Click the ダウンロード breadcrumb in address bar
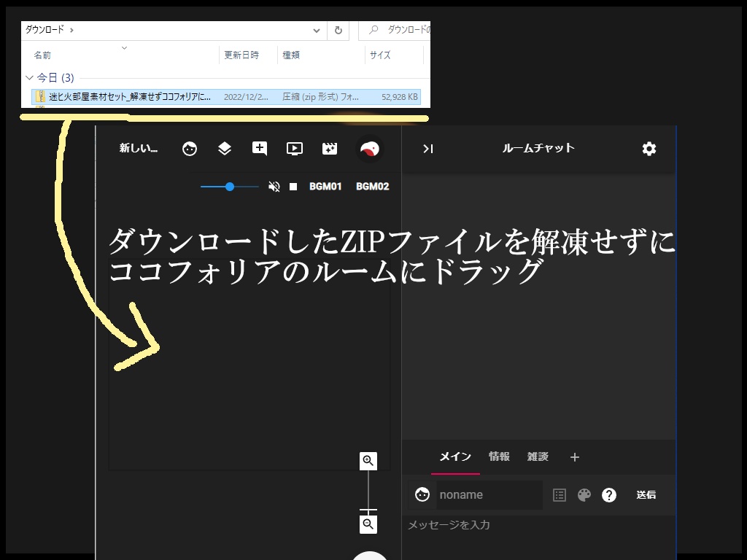747x560 pixels. coord(44,29)
